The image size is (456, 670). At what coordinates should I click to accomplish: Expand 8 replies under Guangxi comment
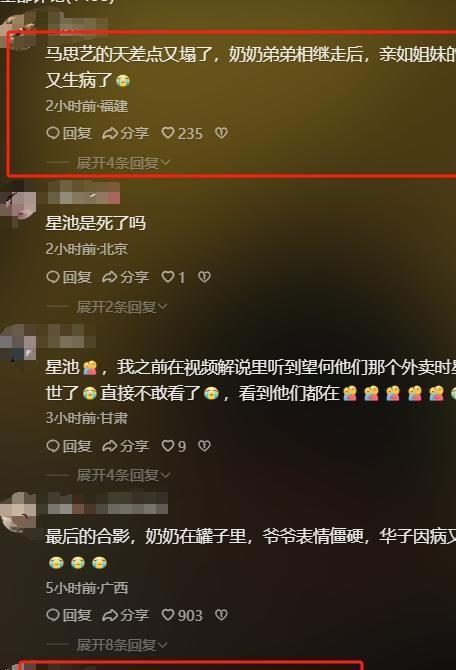click(x=122, y=645)
